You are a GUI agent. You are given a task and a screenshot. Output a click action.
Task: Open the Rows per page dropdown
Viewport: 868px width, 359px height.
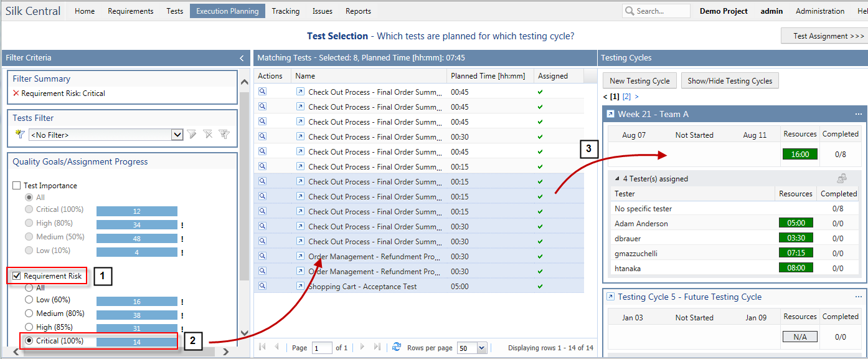481,348
